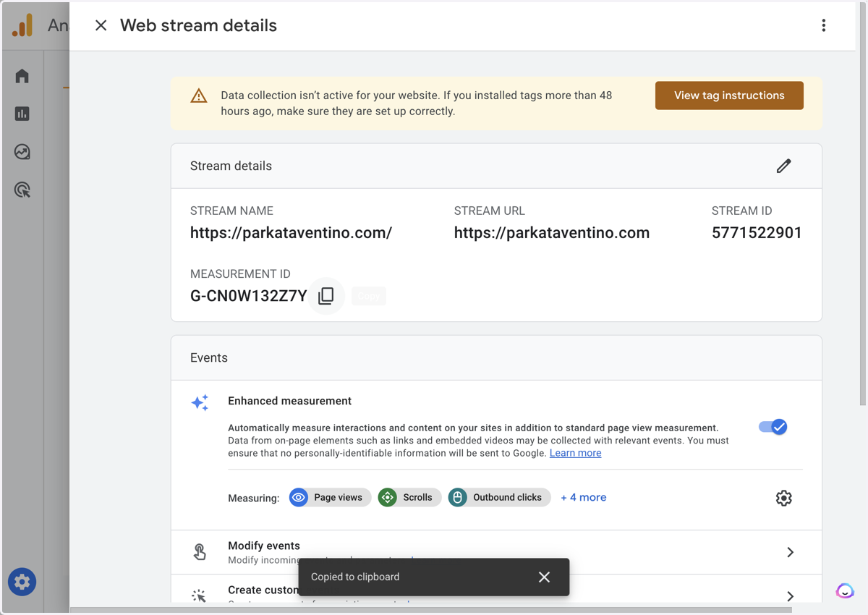The height and width of the screenshot is (615, 868).
Task: Click the Scrolls green icon
Action: 388,497
